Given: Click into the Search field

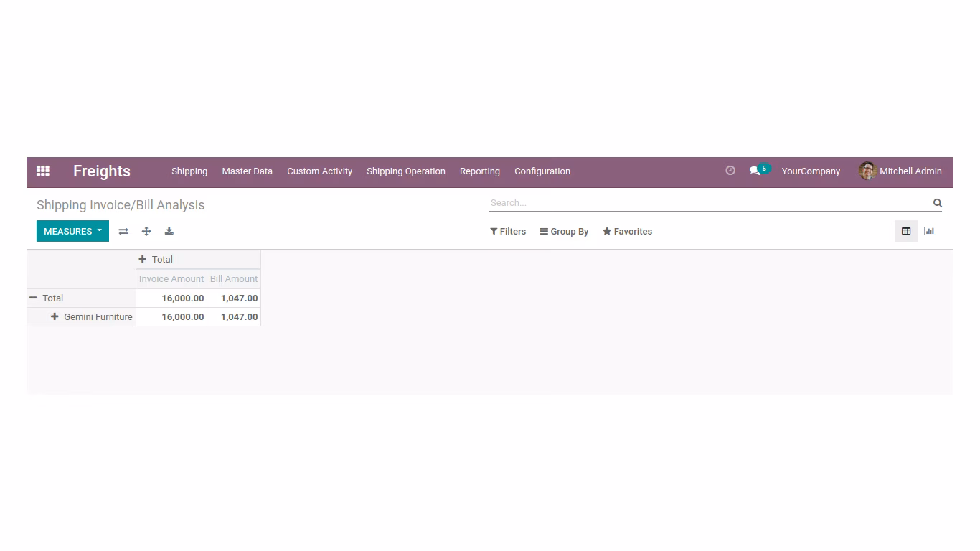Looking at the screenshot, I should click(x=709, y=203).
